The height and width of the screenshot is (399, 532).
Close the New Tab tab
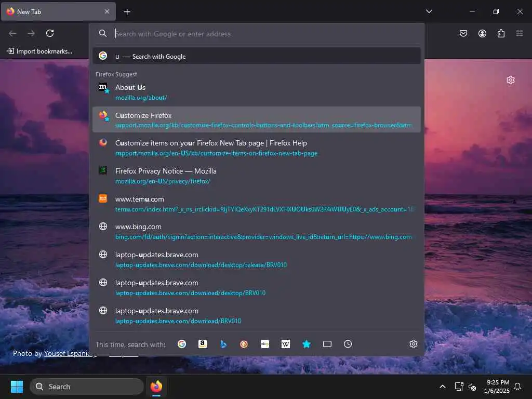tap(107, 11)
